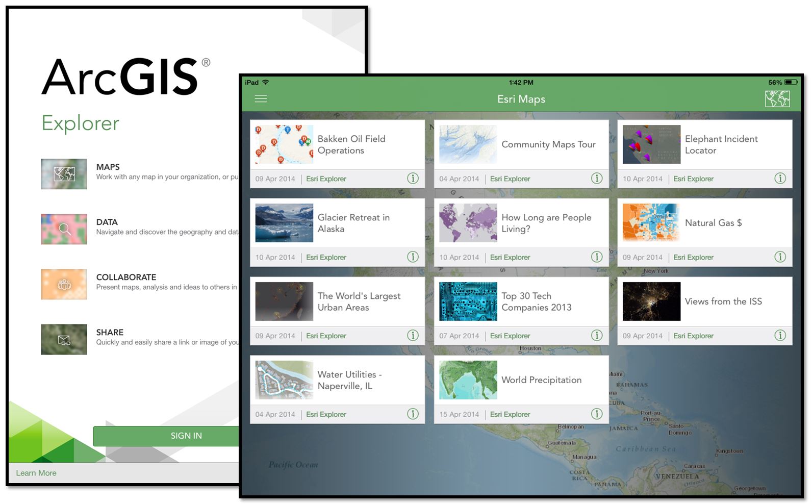
Task: Select the Community Maps Tour title
Action: pos(549,144)
